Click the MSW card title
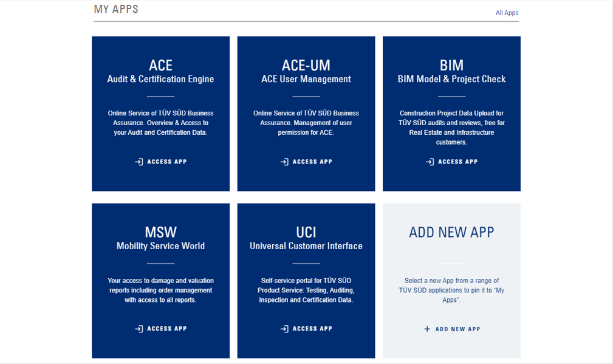This screenshot has width=613, height=364. coord(160,232)
